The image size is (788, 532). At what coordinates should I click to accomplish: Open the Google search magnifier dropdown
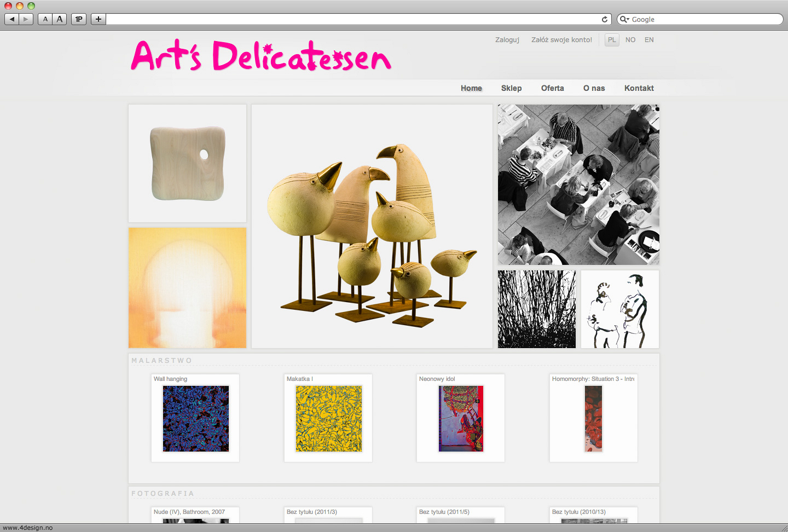pyautogui.click(x=624, y=19)
